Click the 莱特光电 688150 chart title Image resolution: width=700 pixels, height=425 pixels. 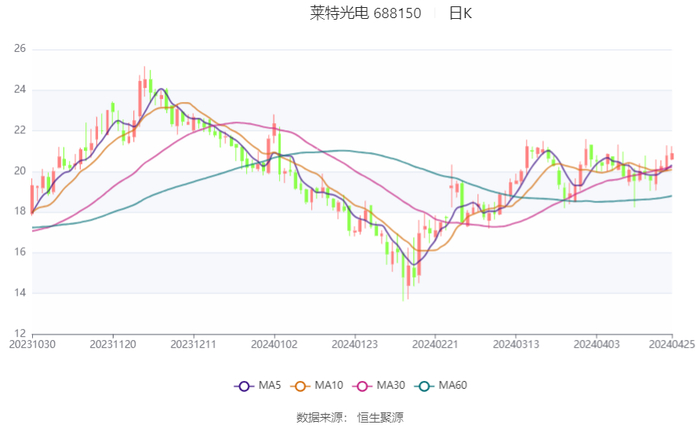click(x=365, y=13)
